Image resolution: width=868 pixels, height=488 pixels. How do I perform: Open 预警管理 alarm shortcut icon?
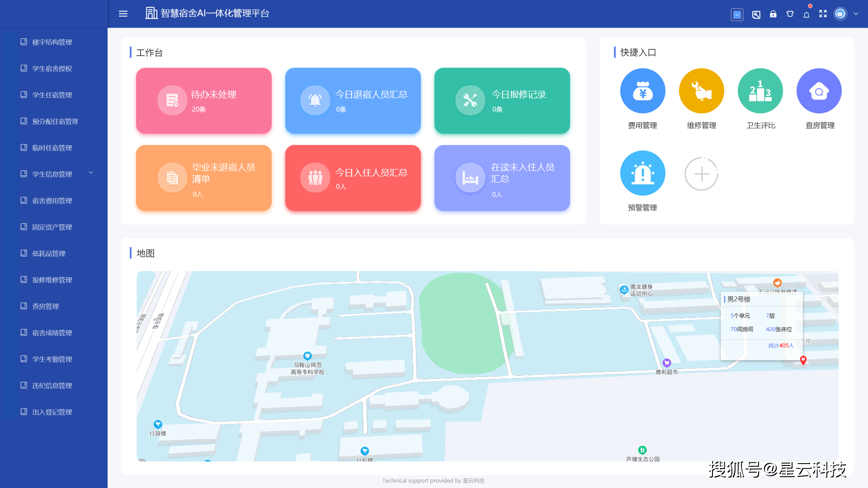[642, 173]
